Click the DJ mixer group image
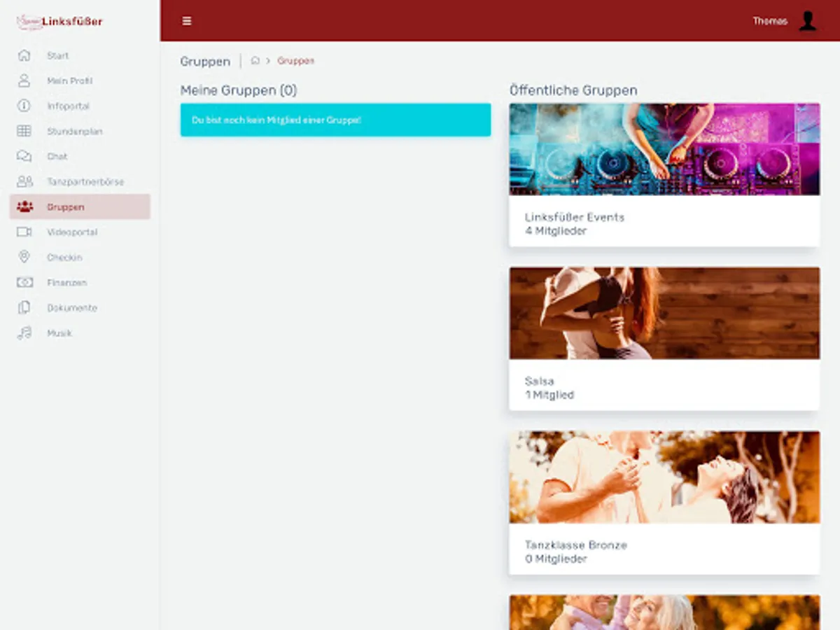 [x=664, y=149]
